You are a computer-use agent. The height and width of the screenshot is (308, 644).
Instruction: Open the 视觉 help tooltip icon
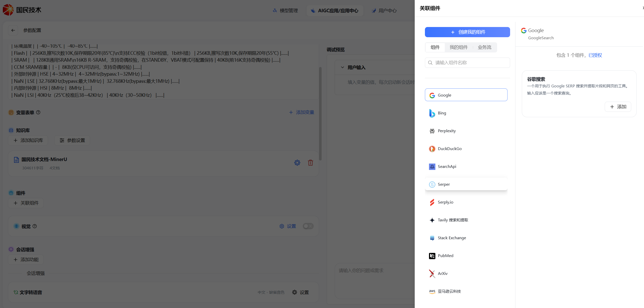point(35,226)
